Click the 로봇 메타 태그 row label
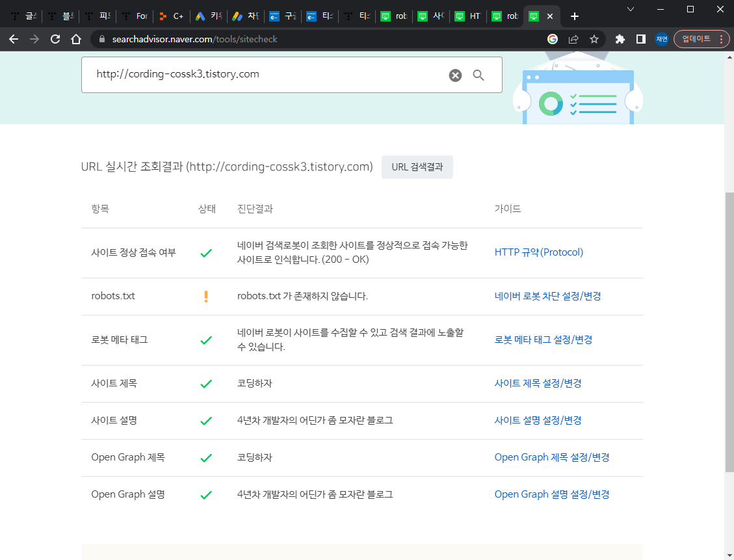The height and width of the screenshot is (560, 734). 120,340
